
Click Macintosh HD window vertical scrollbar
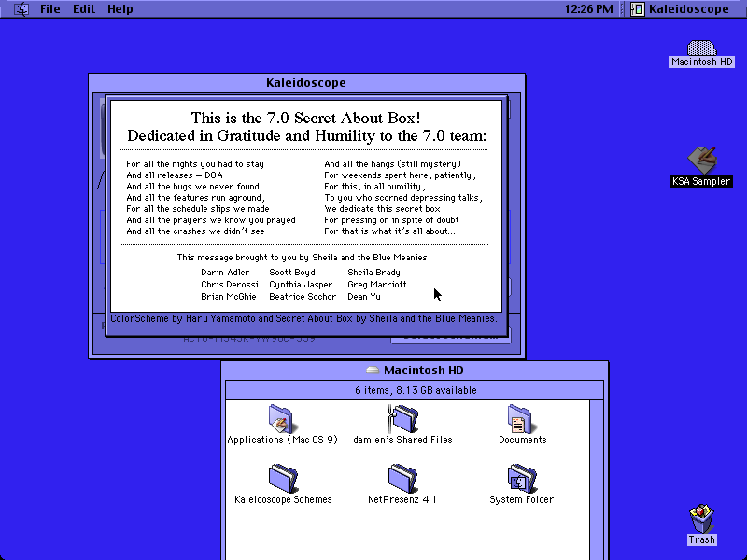(597, 480)
